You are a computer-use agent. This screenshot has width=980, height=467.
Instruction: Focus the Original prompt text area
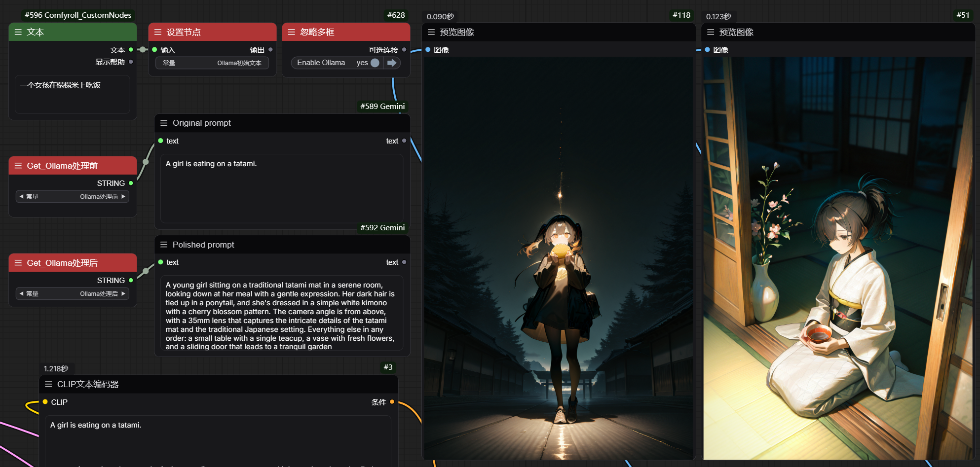(282, 188)
